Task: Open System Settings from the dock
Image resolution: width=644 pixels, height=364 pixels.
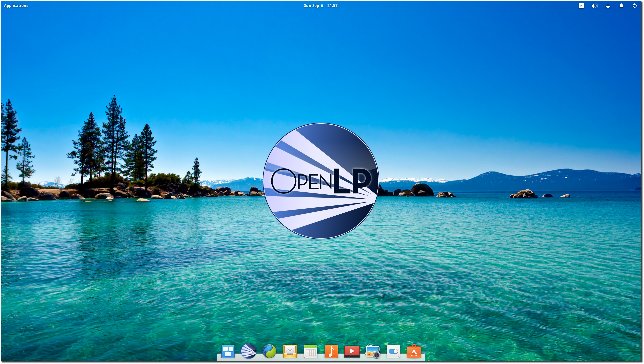Action: (393, 351)
